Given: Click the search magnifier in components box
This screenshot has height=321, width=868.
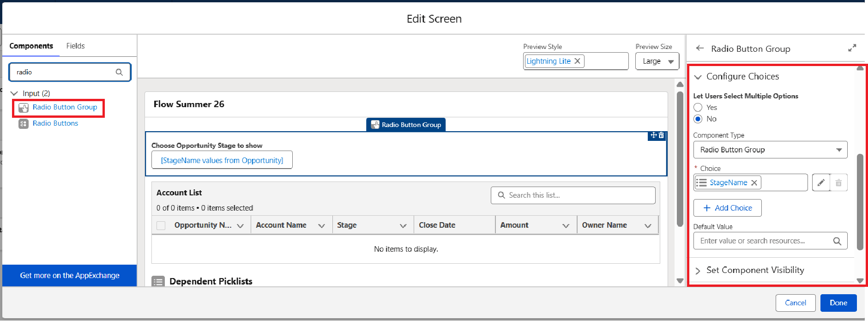Looking at the screenshot, I should (x=119, y=72).
